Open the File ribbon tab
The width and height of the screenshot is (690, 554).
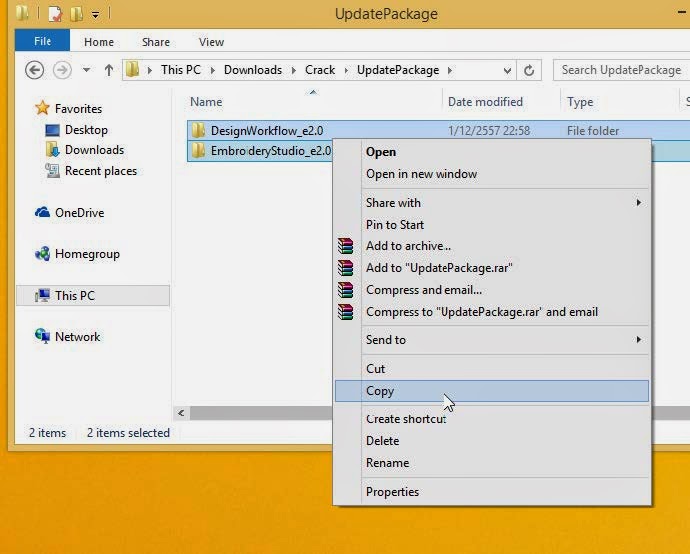42,41
